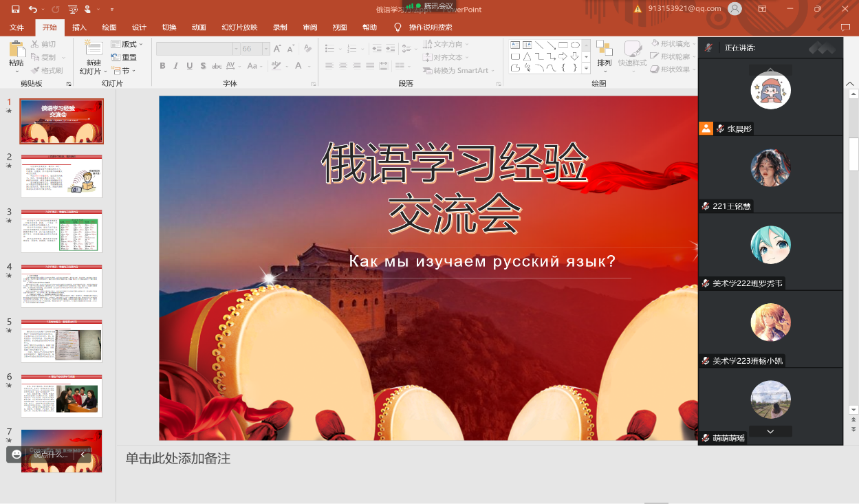
Task: Click the Paste (粘贴) icon
Action: coord(17,51)
